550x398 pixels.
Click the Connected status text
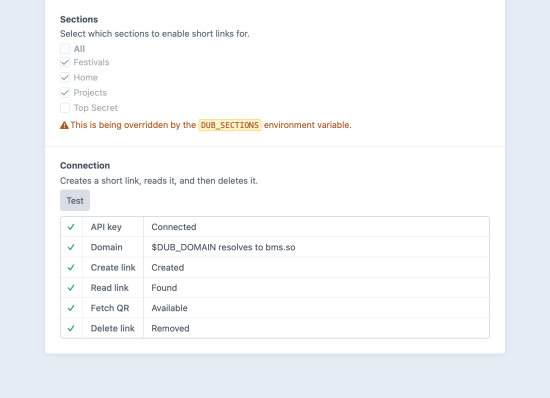click(174, 227)
